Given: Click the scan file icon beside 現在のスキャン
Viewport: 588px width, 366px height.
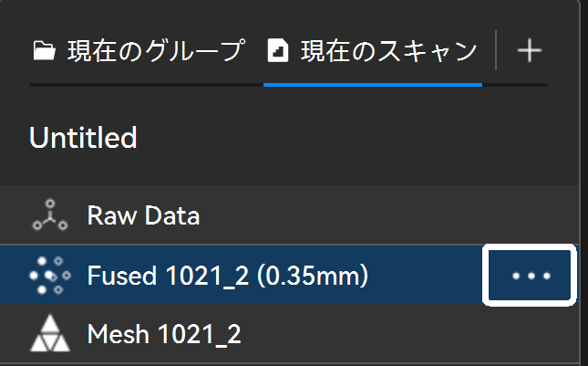Looking at the screenshot, I should pyautogui.click(x=277, y=51).
